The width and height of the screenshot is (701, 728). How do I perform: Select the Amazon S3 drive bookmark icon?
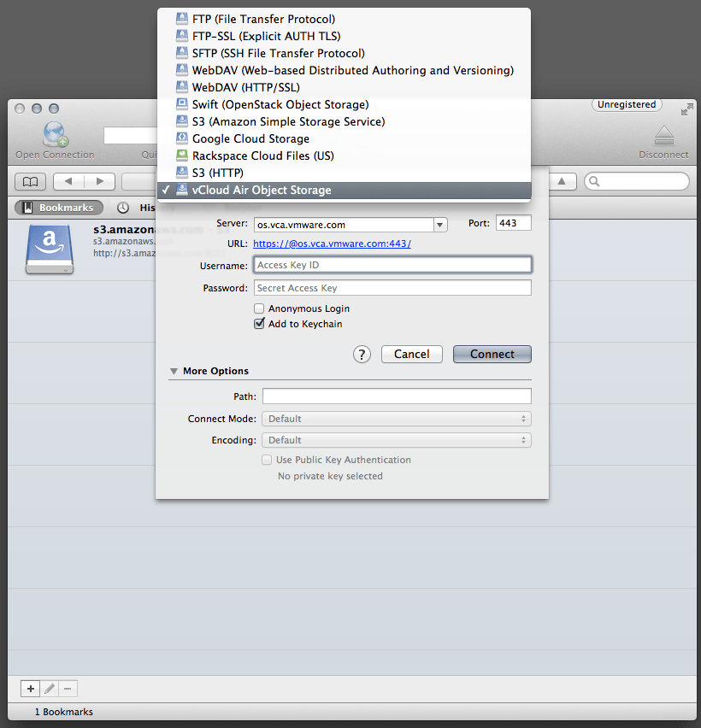(50, 250)
